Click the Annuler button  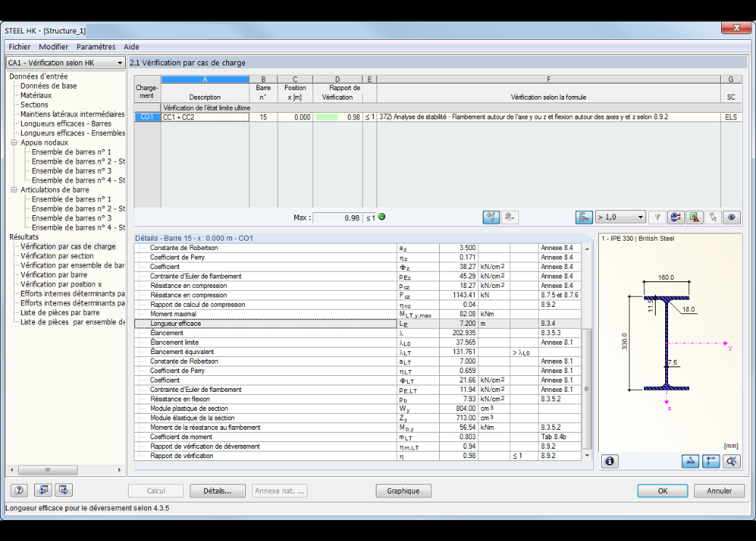(719, 491)
